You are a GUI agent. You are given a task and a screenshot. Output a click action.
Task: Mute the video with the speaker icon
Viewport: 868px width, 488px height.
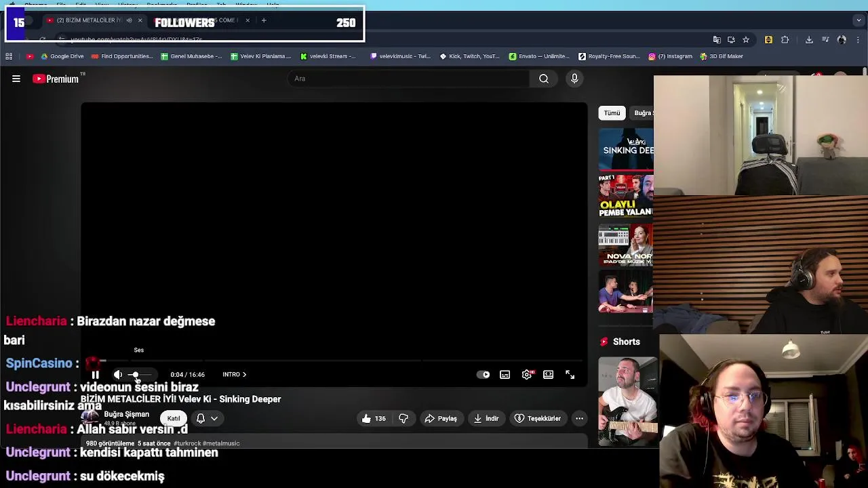coord(118,374)
